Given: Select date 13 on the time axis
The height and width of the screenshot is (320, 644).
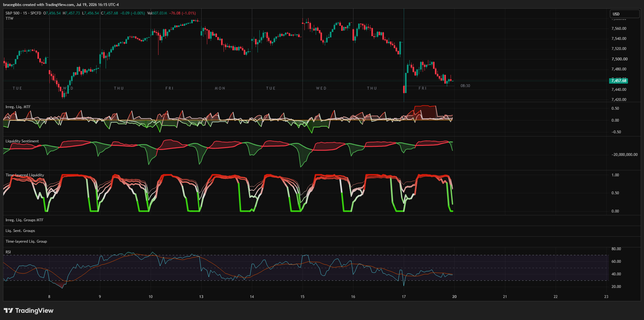Looking at the screenshot, I should [x=201, y=296].
